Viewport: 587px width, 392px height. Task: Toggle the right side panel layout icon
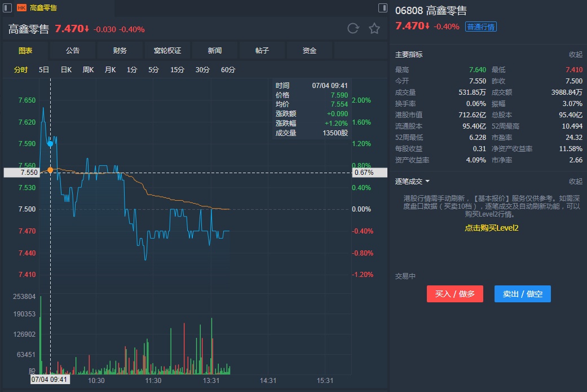[x=383, y=8]
